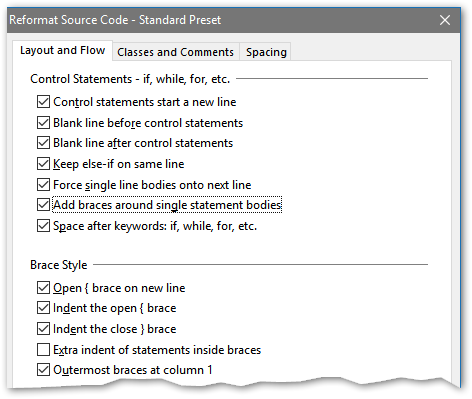Click the dialog title bar text
472x399 pixels.
point(115,20)
